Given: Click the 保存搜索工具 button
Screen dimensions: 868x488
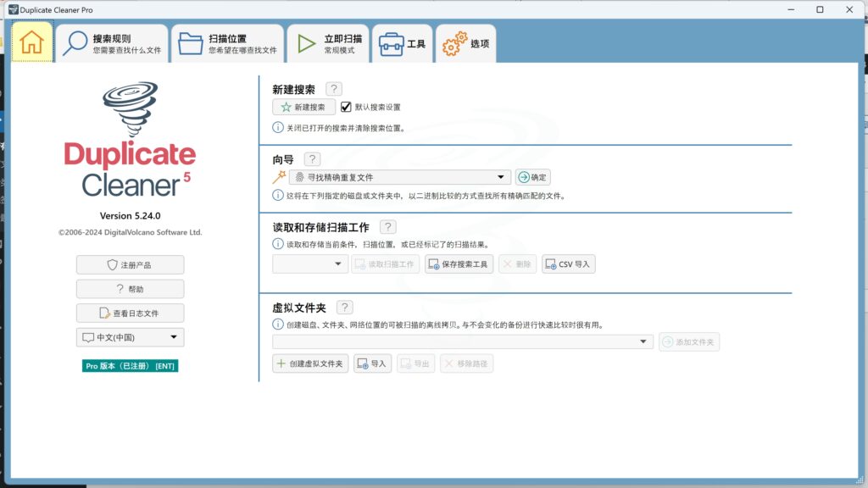Looking at the screenshot, I should tap(459, 264).
